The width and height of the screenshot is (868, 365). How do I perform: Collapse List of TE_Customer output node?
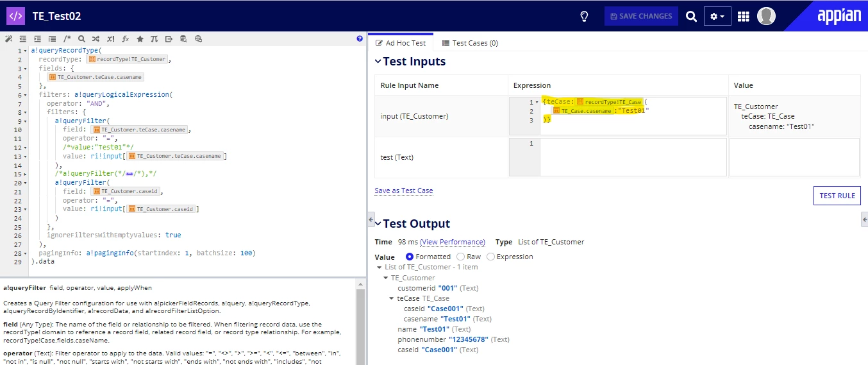(379, 267)
